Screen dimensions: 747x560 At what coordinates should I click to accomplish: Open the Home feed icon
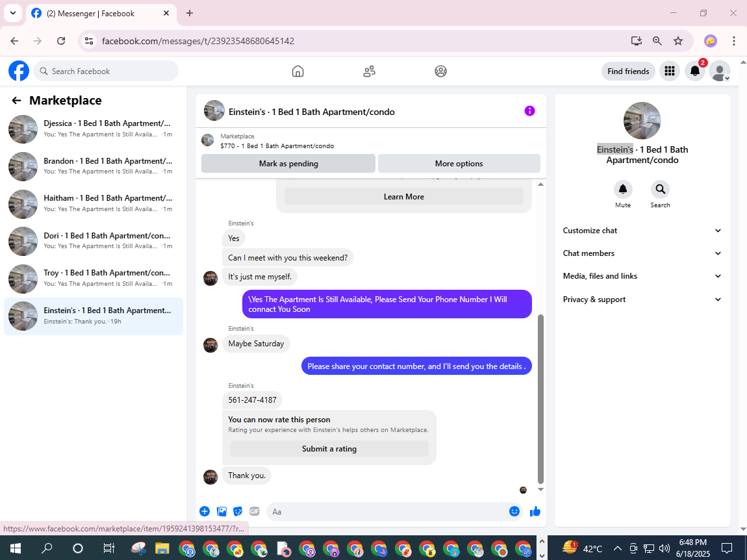(298, 71)
